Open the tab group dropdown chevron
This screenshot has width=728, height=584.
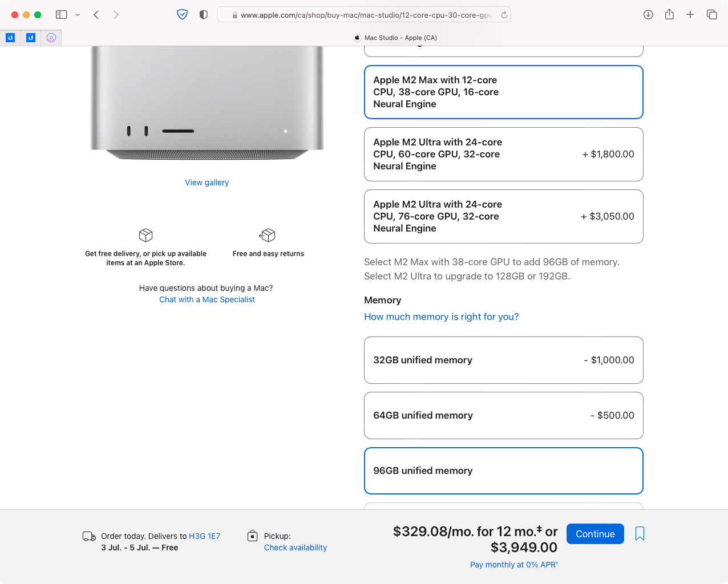[x=78, y=15]
